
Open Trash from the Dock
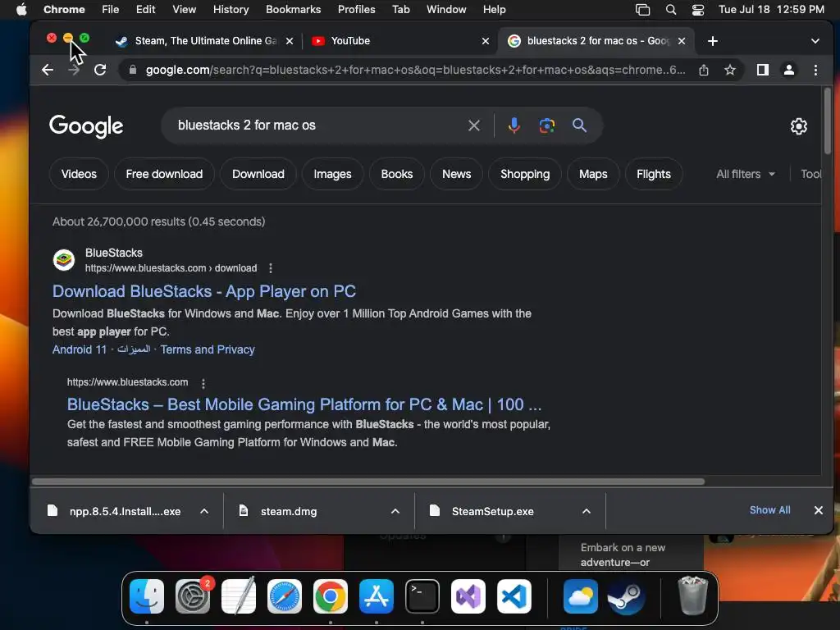click(692, 596)
